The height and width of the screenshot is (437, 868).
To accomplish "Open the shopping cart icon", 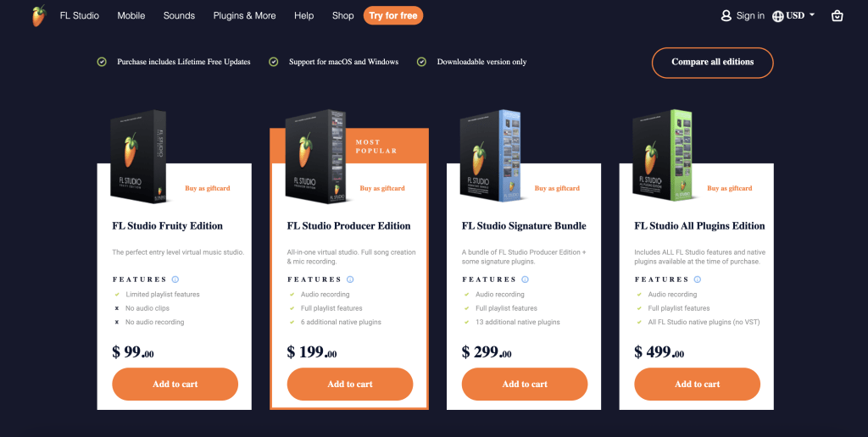I will coord(837,16).
